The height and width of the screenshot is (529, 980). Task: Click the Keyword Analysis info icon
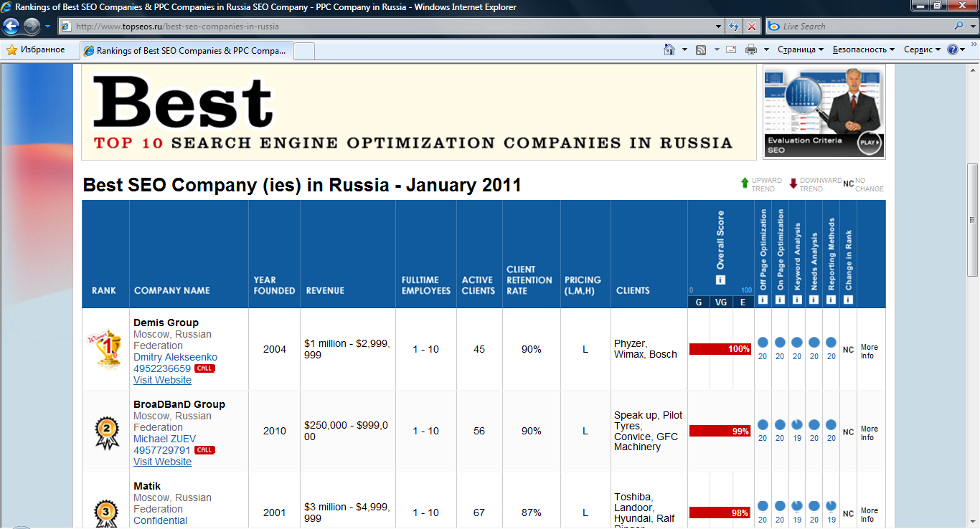pyautogui.click(x=797, y=300)
